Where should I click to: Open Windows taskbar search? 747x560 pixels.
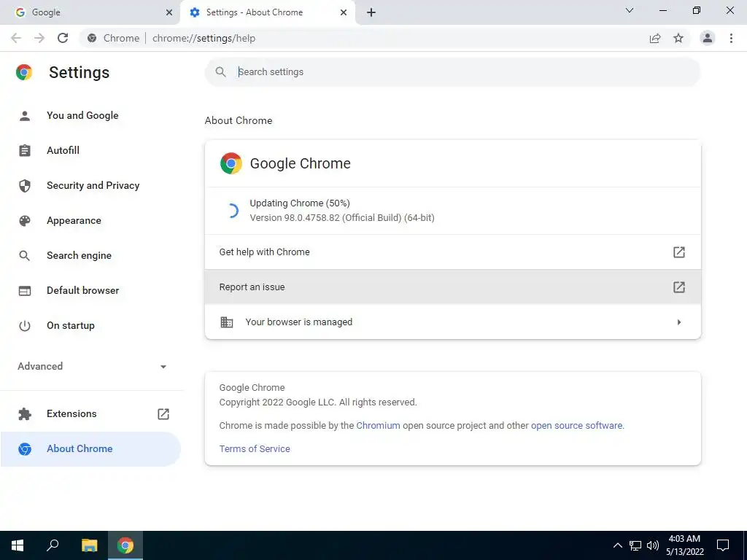point(53,545)
